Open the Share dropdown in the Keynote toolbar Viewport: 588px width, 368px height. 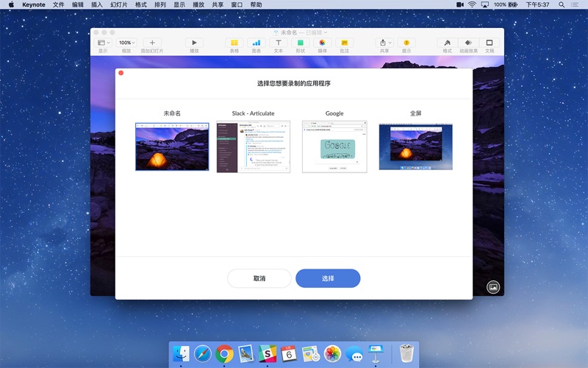[384, 43]
